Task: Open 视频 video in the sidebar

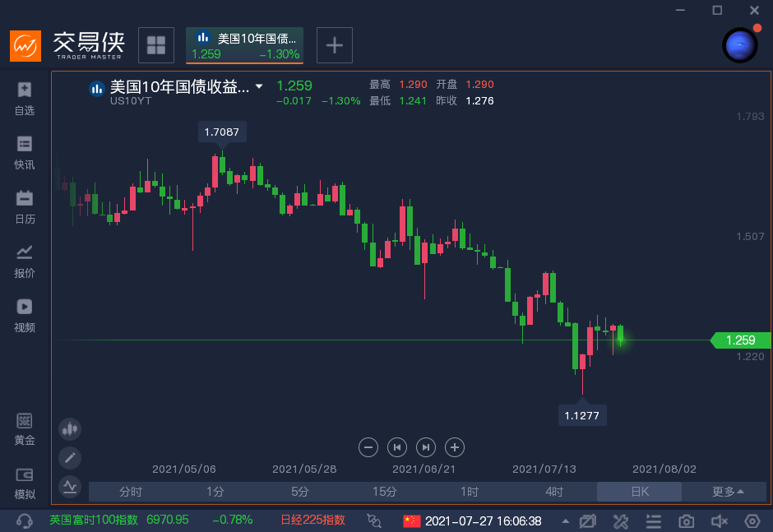Action: click(24, 316)
